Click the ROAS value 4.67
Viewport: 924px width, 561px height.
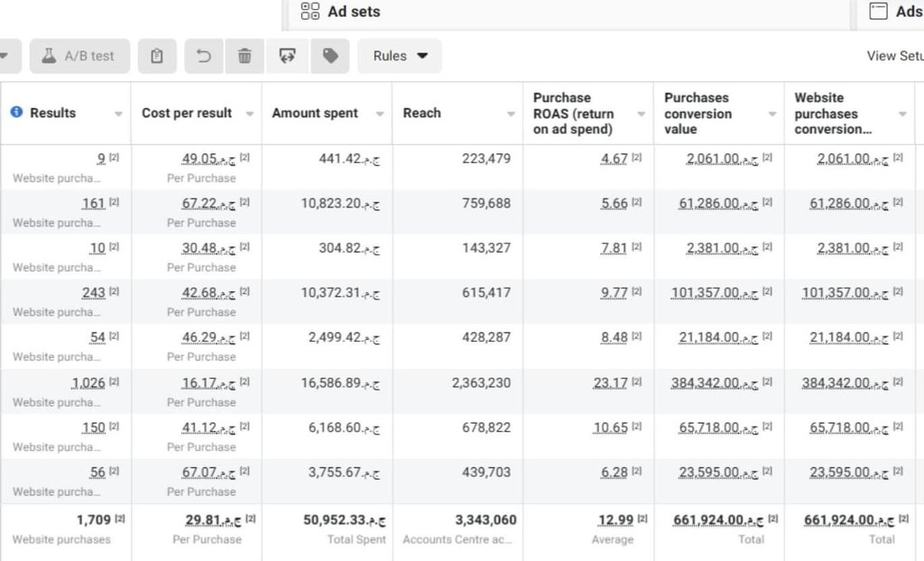[x=614, y=159]
